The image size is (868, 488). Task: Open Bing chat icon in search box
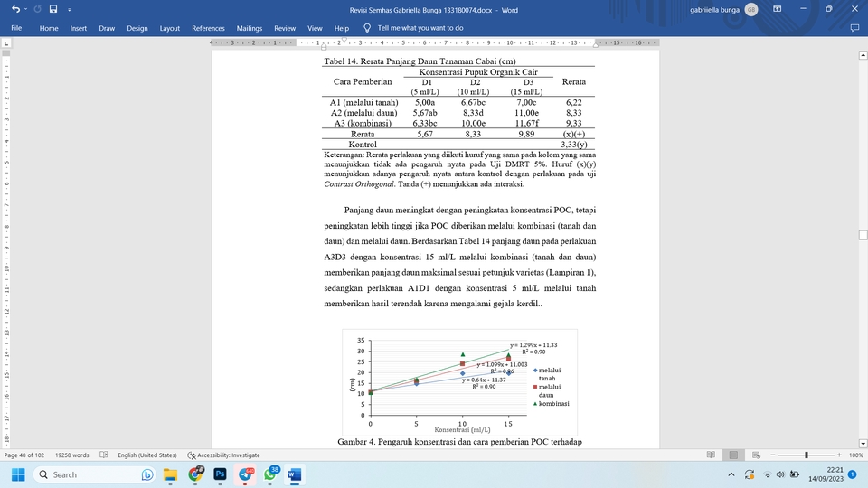[x=147, y=474]
